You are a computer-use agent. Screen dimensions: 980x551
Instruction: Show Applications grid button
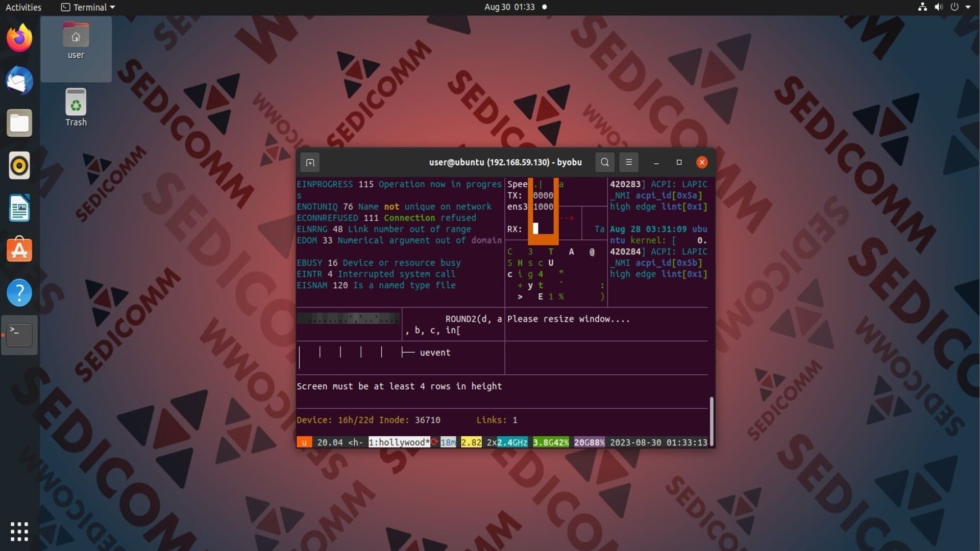pos(19,531)
